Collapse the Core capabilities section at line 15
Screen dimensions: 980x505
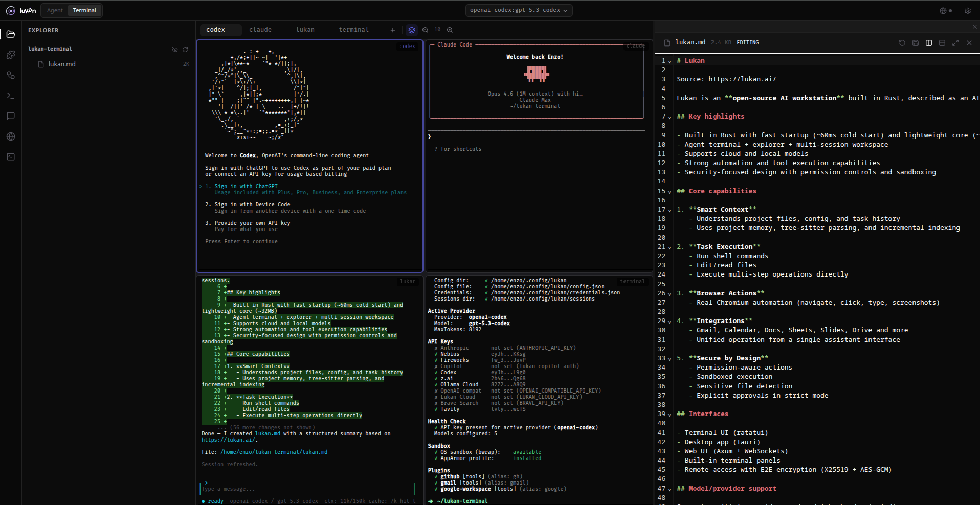pyautogui.click(x=669, y=191)
